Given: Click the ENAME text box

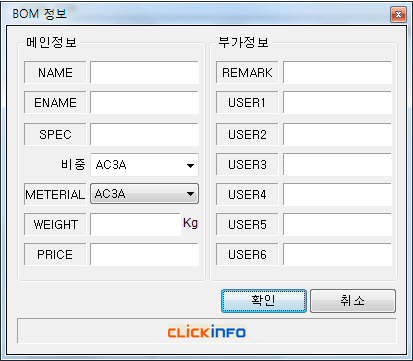Looking at the screenshot, I should (x=144, y=103).
